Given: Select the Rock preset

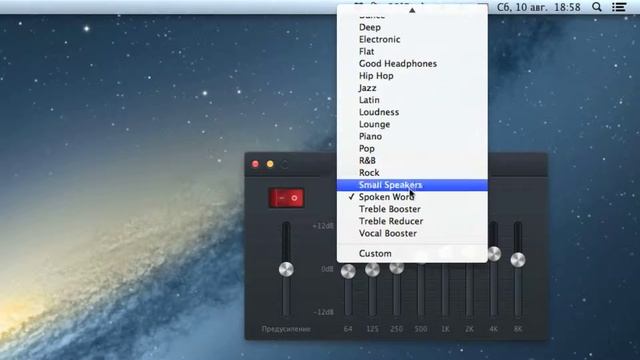Looking at the screenshot, I should click(412, 173).
